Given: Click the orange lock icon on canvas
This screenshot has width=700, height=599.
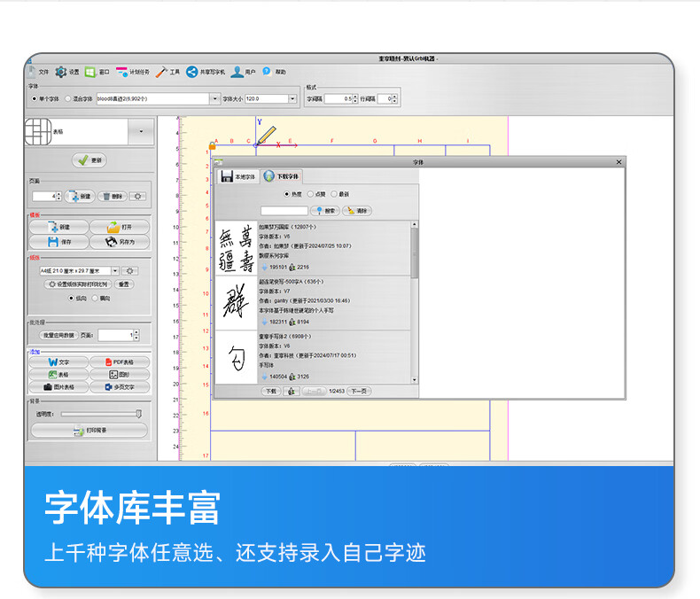Looking at the screenshot, I should coord(212,145).
